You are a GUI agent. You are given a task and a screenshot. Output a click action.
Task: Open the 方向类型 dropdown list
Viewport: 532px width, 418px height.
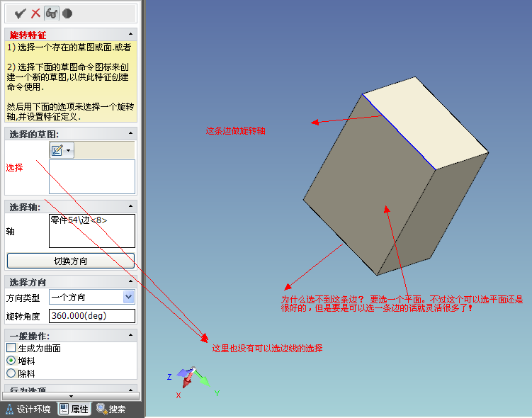(128, 297)
